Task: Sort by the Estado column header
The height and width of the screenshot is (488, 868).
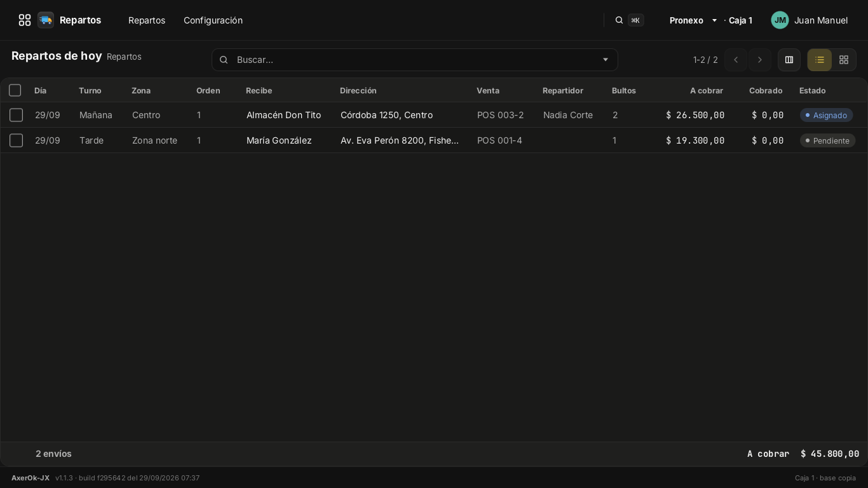Action: click(812, 90)
